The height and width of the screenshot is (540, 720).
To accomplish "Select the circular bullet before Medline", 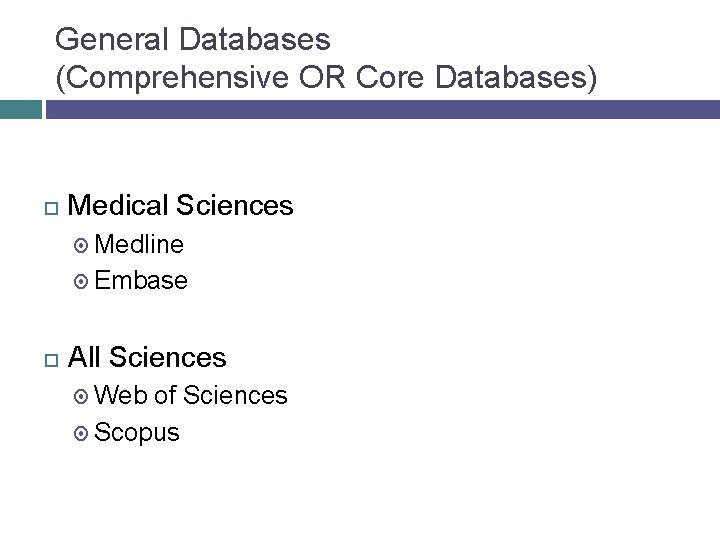I will click(83, 245).
